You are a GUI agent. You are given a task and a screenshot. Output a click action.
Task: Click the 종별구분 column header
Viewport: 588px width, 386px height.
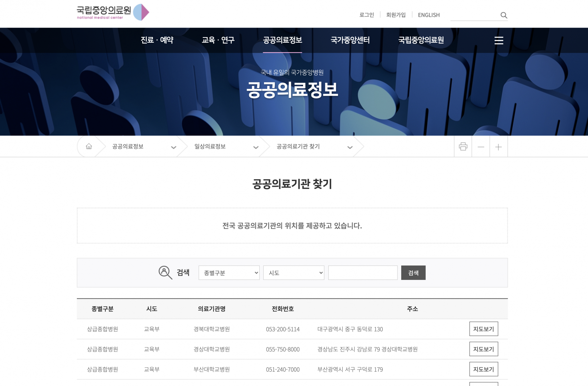pyautogui.click(x=102, y=309)
